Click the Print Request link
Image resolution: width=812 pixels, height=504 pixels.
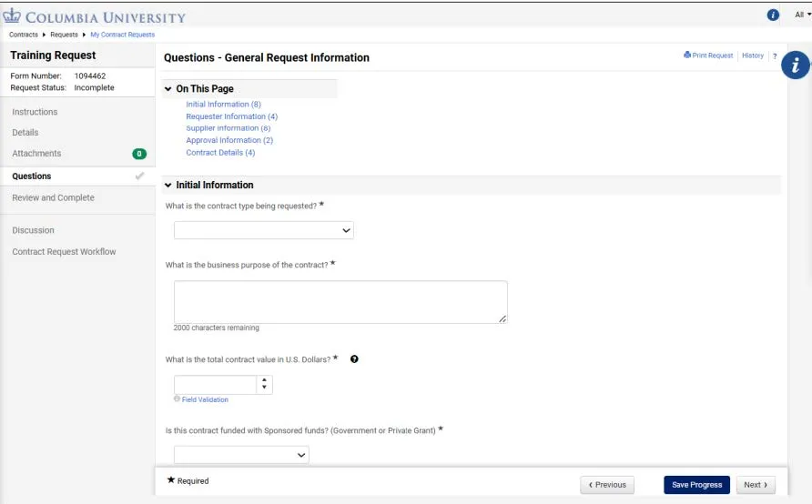(x=708, y=55)
